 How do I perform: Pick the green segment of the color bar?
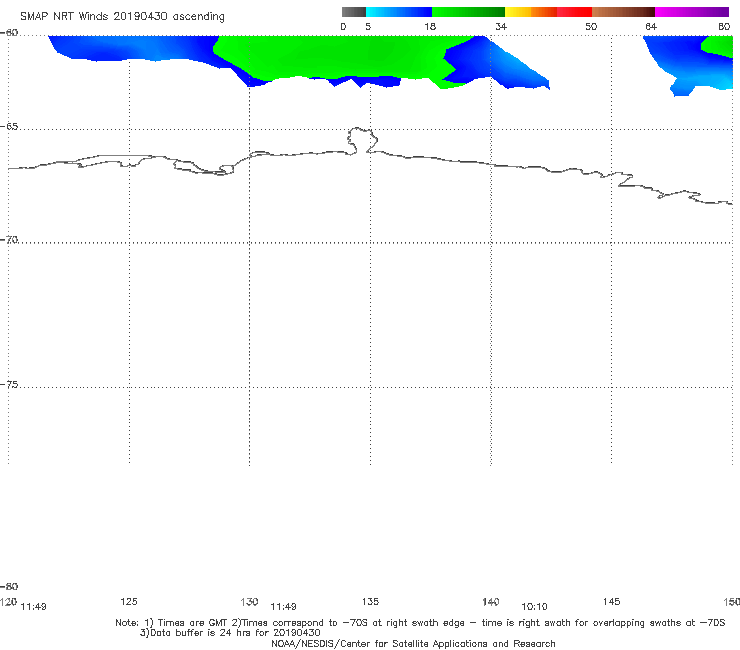coord(468,12)
